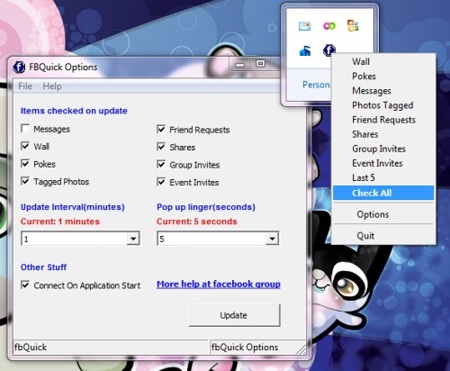Click the Personalize link in tray popup
This screenshot has width=450, height=371.
[316, 85]
